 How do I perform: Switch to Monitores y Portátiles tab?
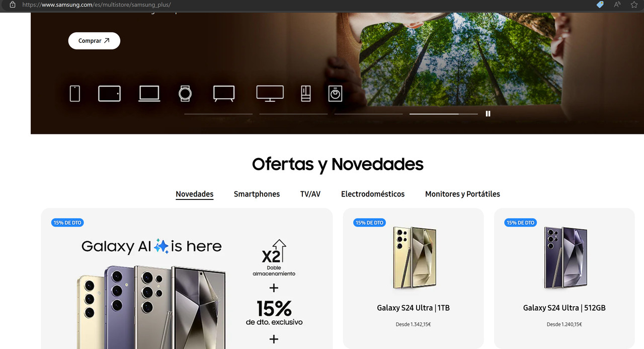coord(462,194)
